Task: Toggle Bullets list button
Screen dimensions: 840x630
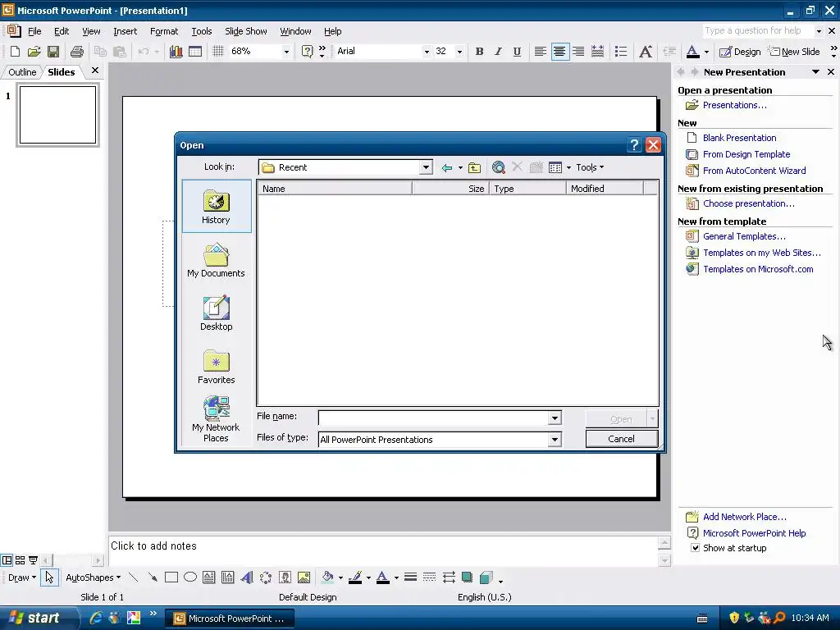Action: tap(621, 52)
